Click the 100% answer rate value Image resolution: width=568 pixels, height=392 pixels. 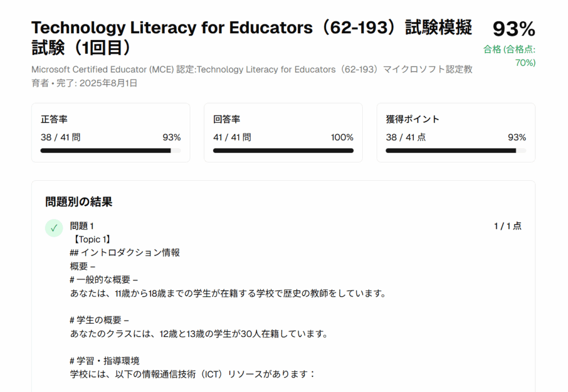pos(342,137)
